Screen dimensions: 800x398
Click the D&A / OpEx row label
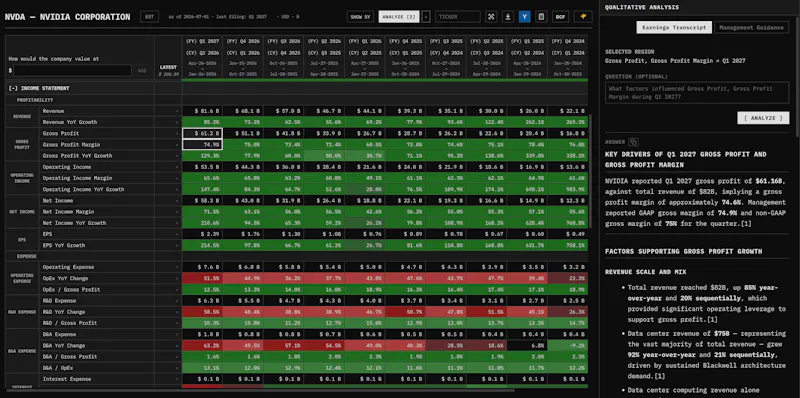[57, 368]
